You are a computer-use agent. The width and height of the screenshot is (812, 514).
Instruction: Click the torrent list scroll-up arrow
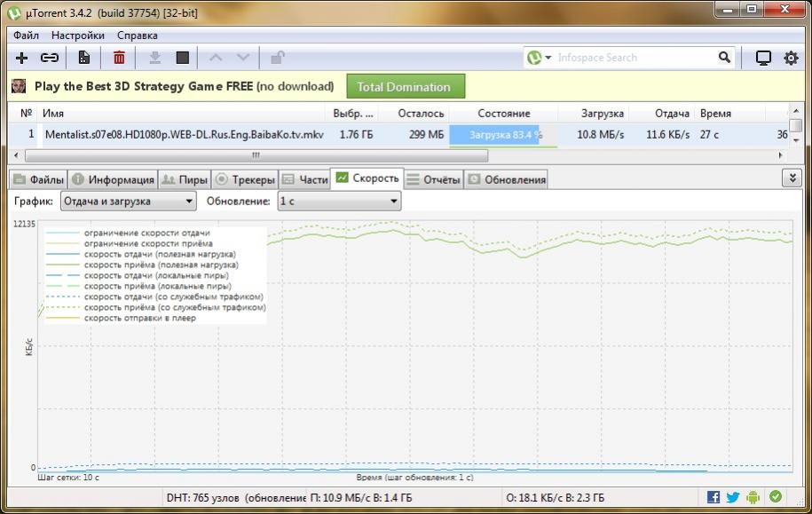pos(796,111)
